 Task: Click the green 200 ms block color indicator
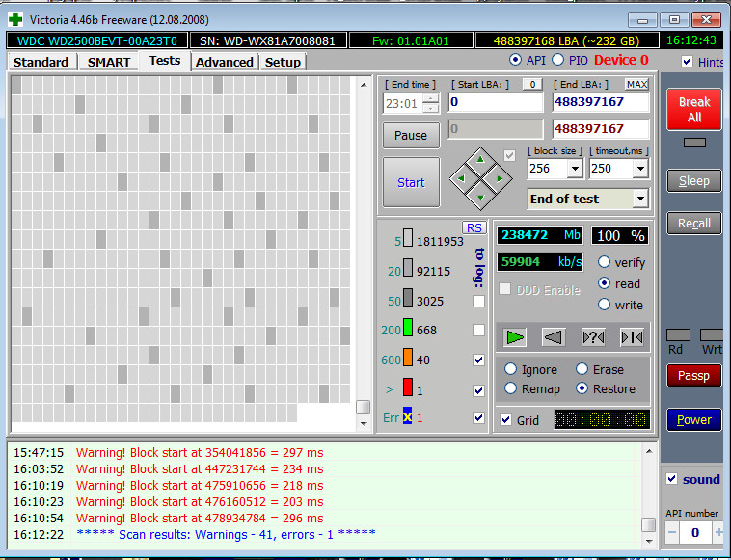408,331
